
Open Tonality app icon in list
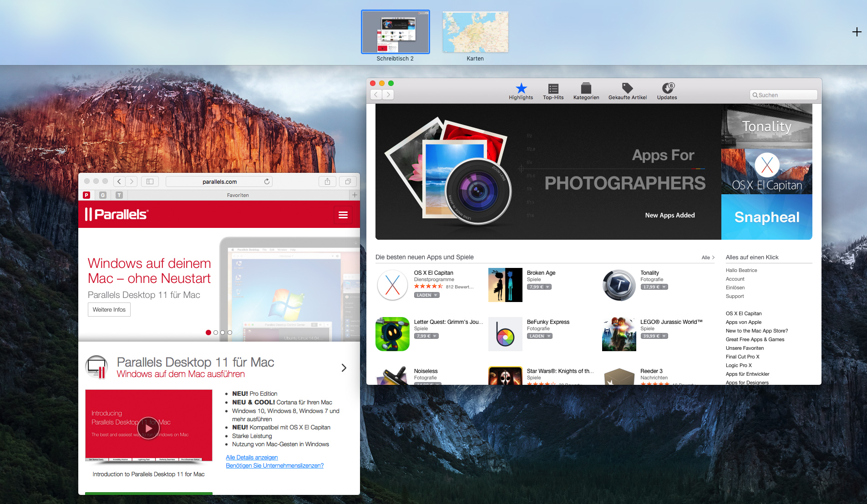619,285
